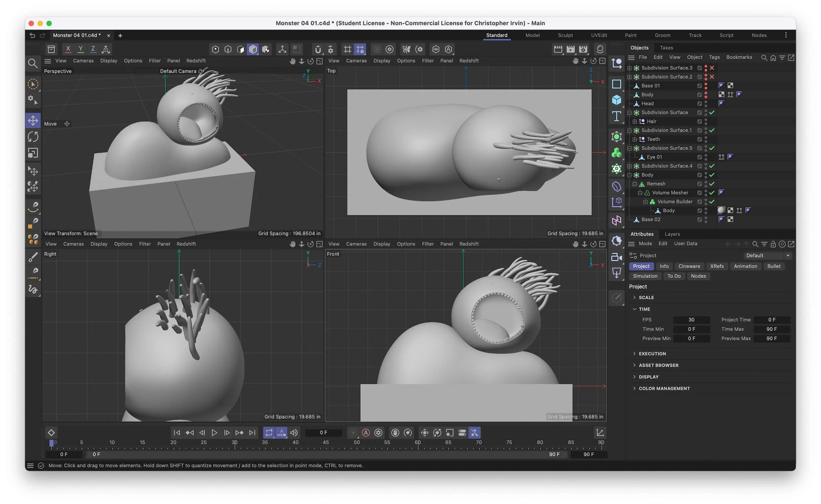The image size is (821, 504).
Task: Enable Subdivision Surface.3 red X toggle
Action: pyautogui.click(x=711, y=68)
